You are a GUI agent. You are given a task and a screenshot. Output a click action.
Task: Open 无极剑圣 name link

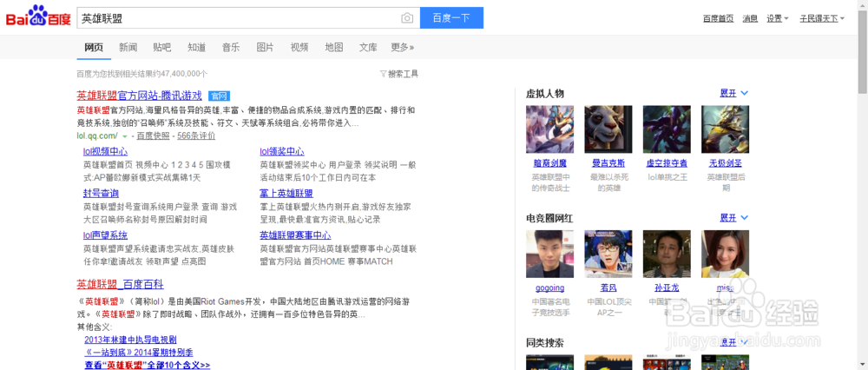(x=725, y=163)
